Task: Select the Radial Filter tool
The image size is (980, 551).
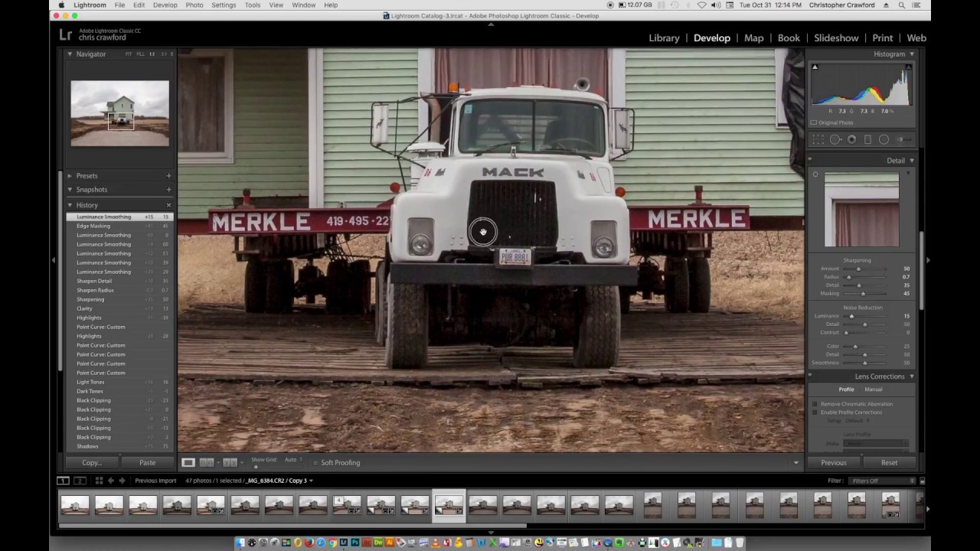Action: pos(884,139)
